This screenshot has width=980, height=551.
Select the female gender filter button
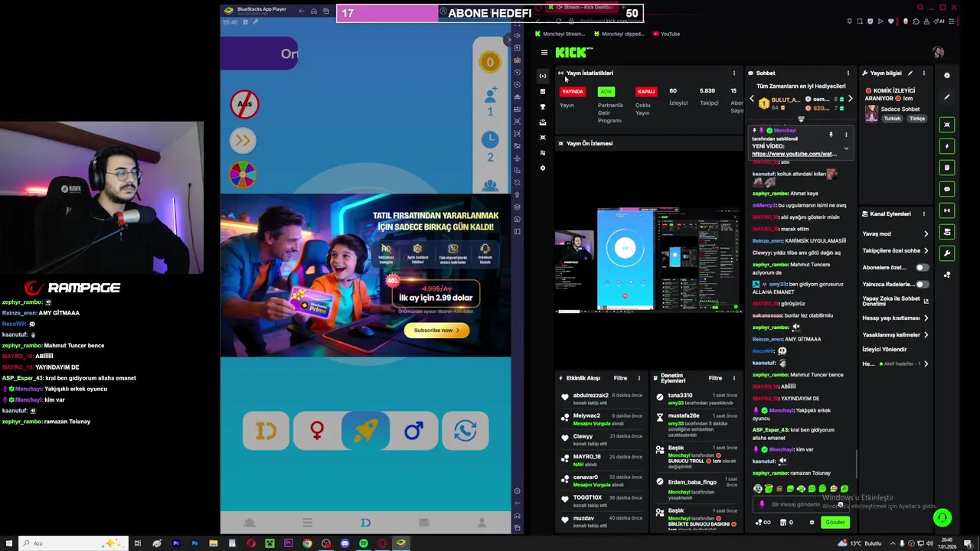point(316,431)
